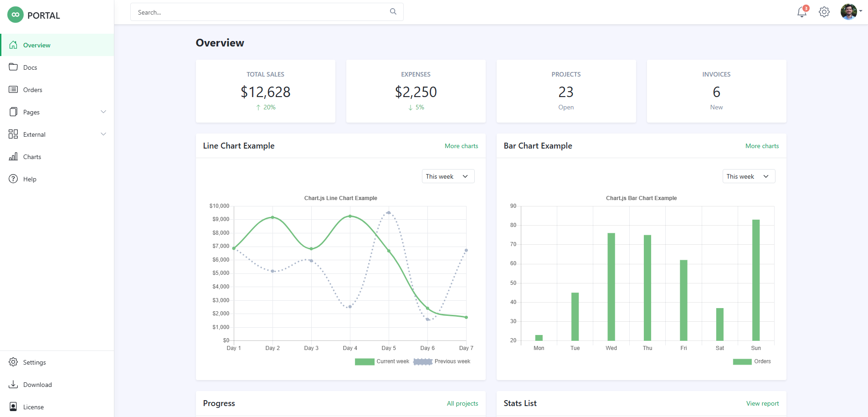Click the Progress section heading
The width and height of the screenshot is (868, 417).
(219, 403)
